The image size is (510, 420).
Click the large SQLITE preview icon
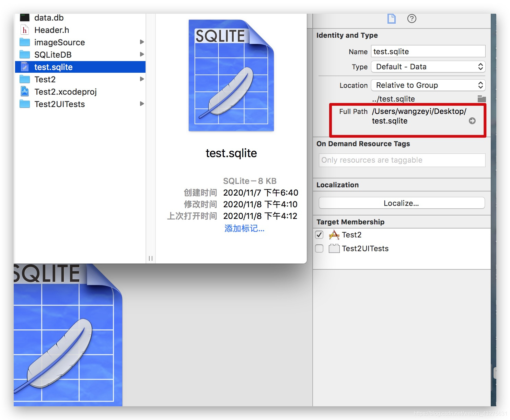click(231, 75)
